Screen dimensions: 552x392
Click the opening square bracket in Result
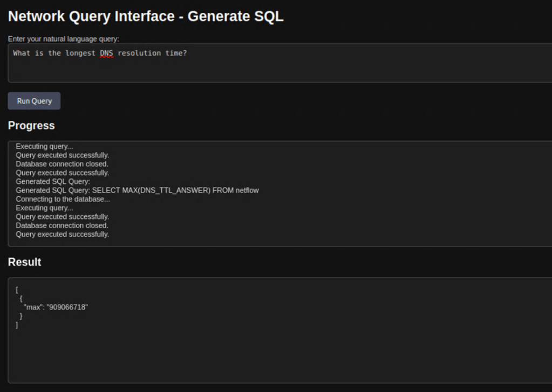(x=17, y=290)
